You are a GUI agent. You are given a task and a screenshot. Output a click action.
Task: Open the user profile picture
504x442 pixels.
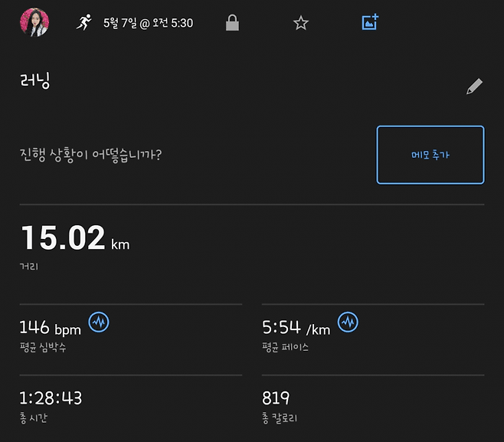point(34,23)
